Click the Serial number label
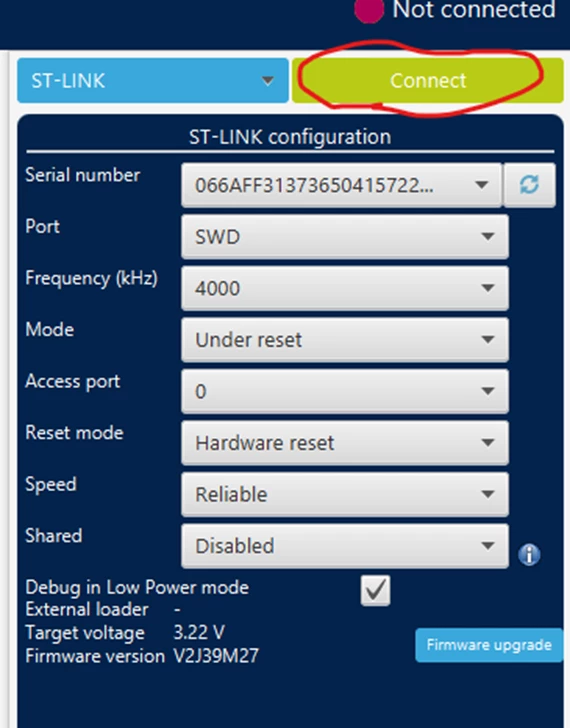The width and height of the screenshot is (570, 728). click(x=83, y=175)
